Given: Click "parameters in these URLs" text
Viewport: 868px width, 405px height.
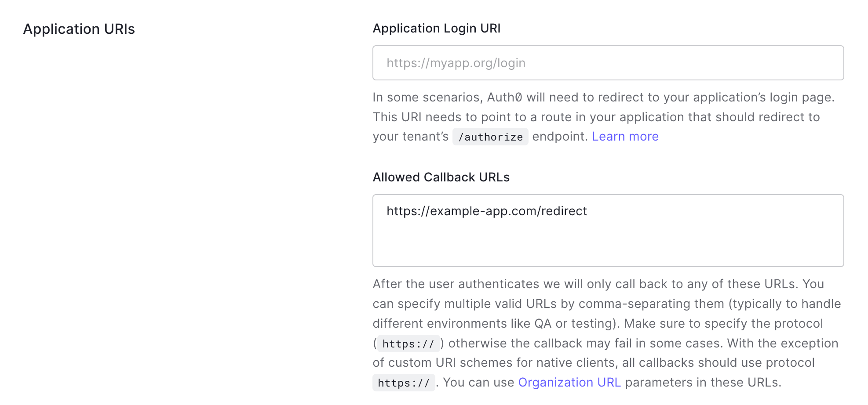Looking at the screenshot, I should pos(702,383).
